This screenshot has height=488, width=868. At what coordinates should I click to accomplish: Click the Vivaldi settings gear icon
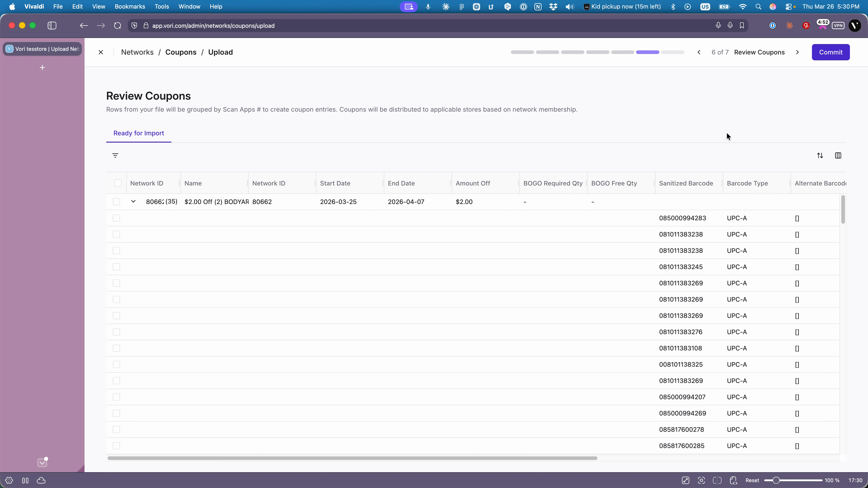pyautogui.click(x=9, y=480)
